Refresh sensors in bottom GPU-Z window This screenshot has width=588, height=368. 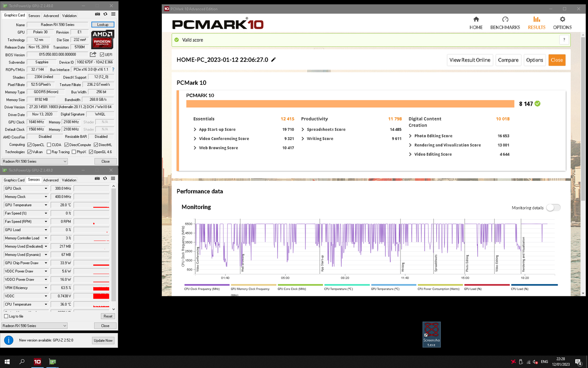(x=105, y=179)
